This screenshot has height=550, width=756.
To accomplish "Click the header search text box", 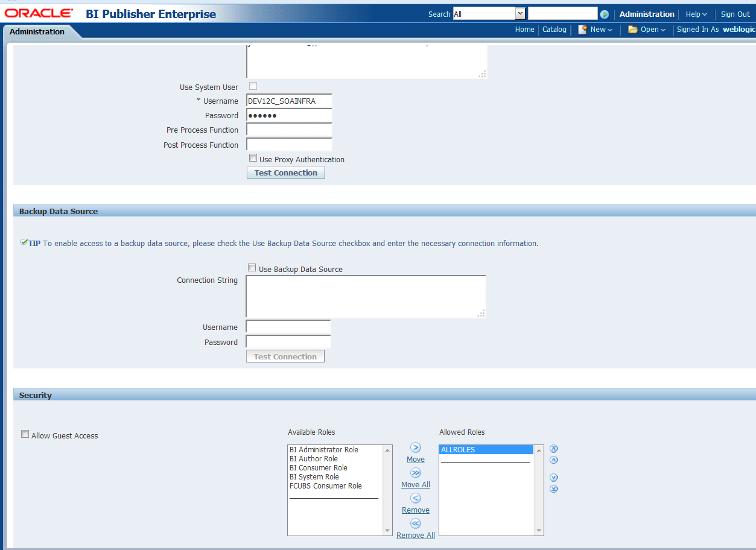I will pyautogui.click(x=562, y=14).
